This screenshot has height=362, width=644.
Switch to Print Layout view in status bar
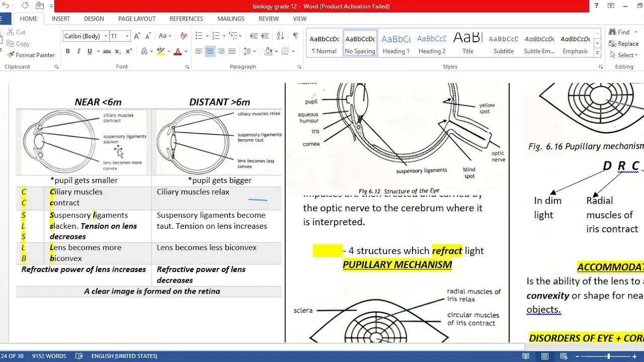pos(545,356)
